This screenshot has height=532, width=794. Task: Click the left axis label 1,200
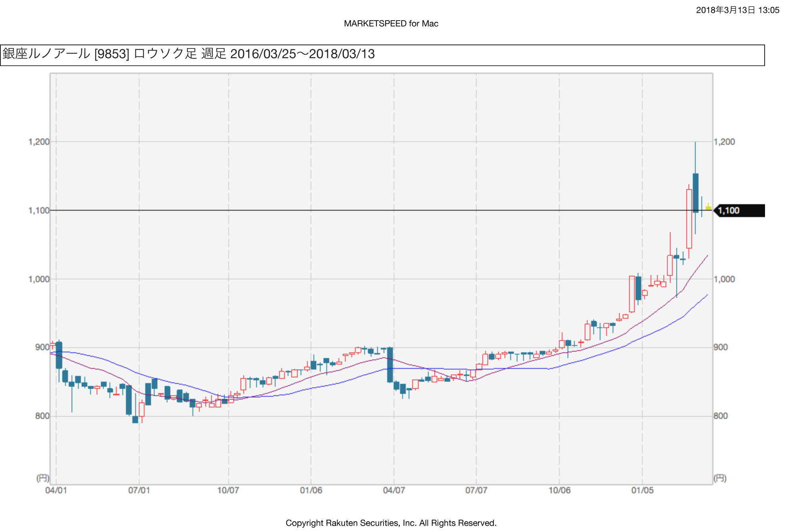[39, 142]
